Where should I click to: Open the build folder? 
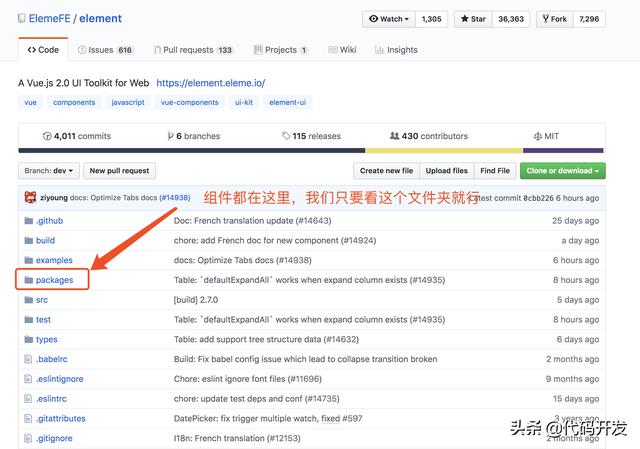click(x=45, y=240)
